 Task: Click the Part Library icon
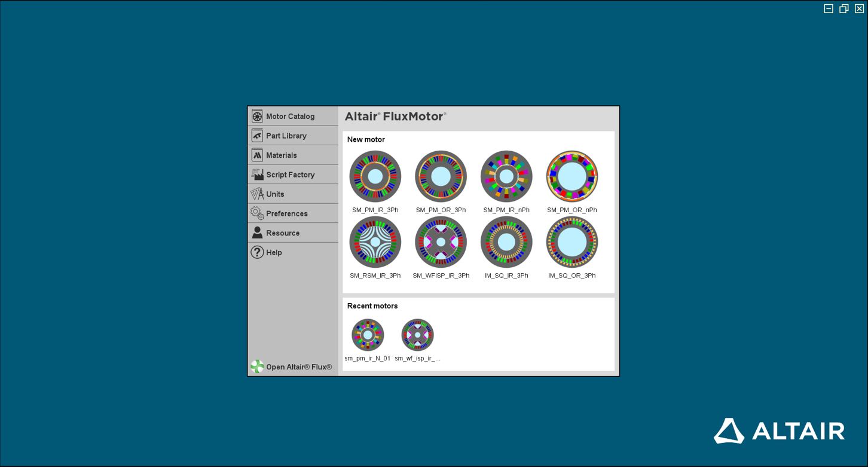coord(257,136)
